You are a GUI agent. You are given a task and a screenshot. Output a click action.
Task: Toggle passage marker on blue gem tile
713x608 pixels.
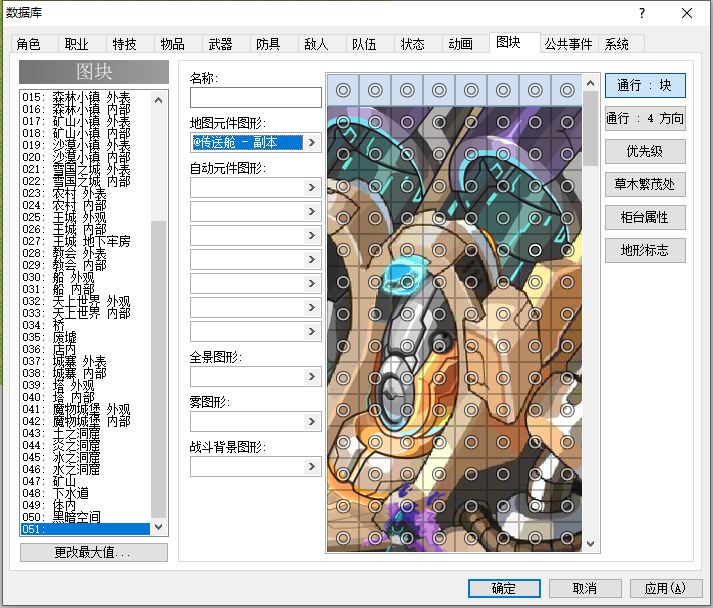coord(407,282)
